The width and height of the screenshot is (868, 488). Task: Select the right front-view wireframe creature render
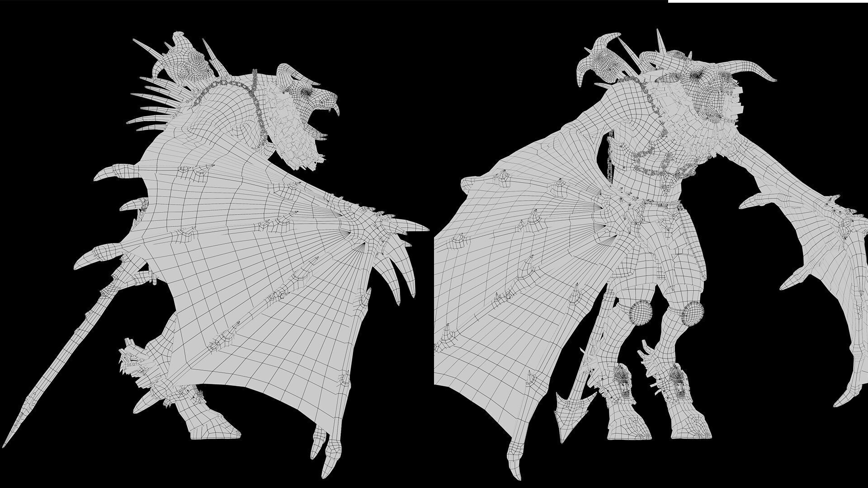tap(651, 255)
